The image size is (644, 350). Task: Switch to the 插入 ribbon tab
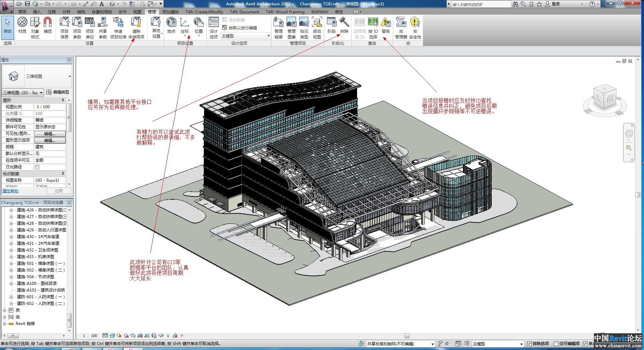(37, 12)
